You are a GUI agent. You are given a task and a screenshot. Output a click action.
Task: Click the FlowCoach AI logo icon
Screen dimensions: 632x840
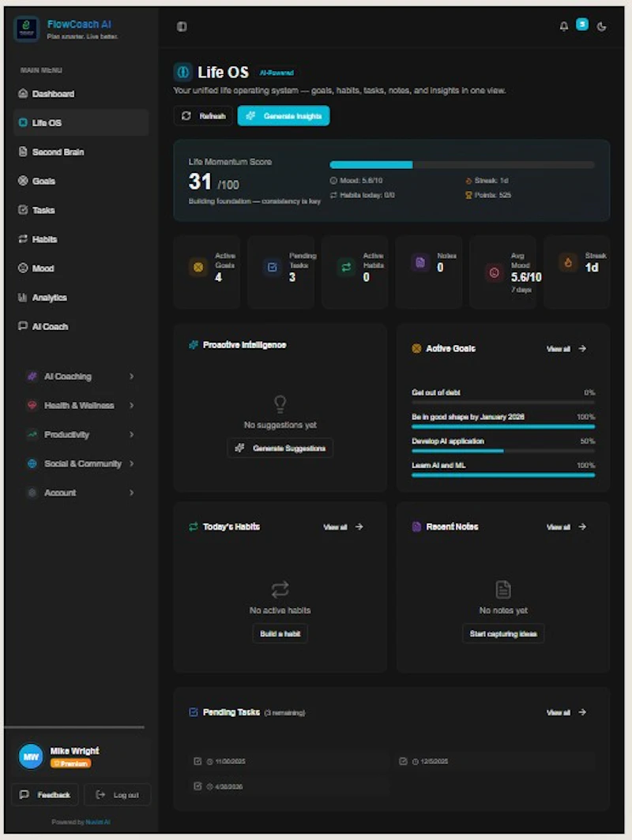[26, 29]
